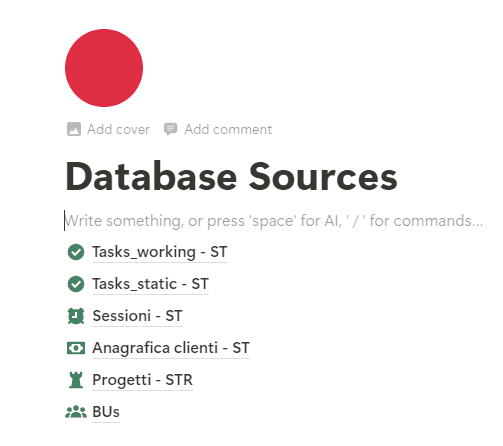Click the checkmark icon beside Tasks_working - ST
Screen dimensions: 503x446
pyautogui.click(x=76, y=252)
